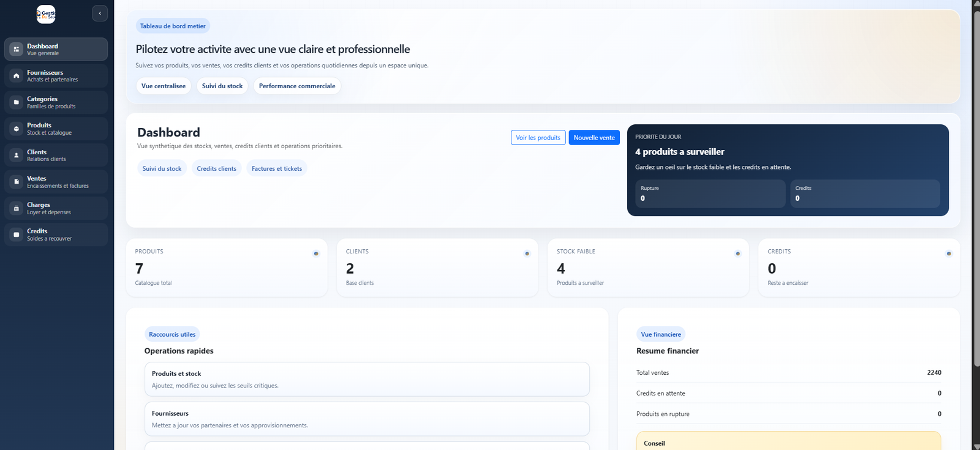Click the Raccourcis utiles badge
Viewport: 980px width, 450px height.
(x=172, y=334)
